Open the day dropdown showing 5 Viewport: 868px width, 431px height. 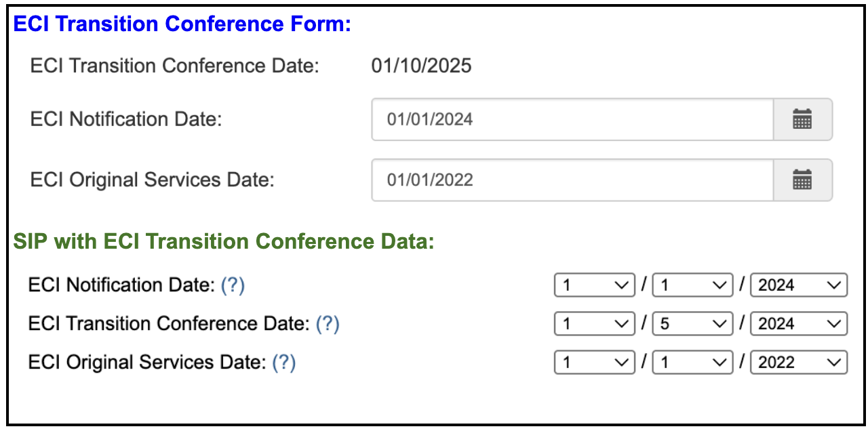(692, 323)
